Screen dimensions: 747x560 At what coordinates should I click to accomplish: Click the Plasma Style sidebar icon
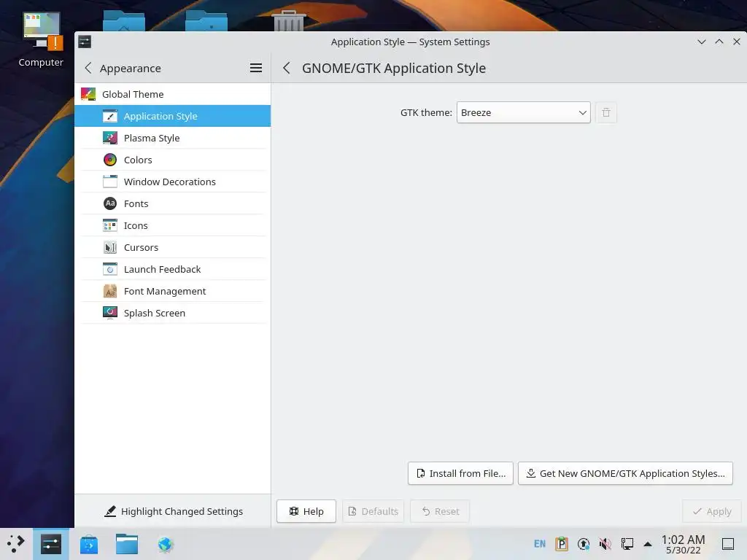point(110,138)
